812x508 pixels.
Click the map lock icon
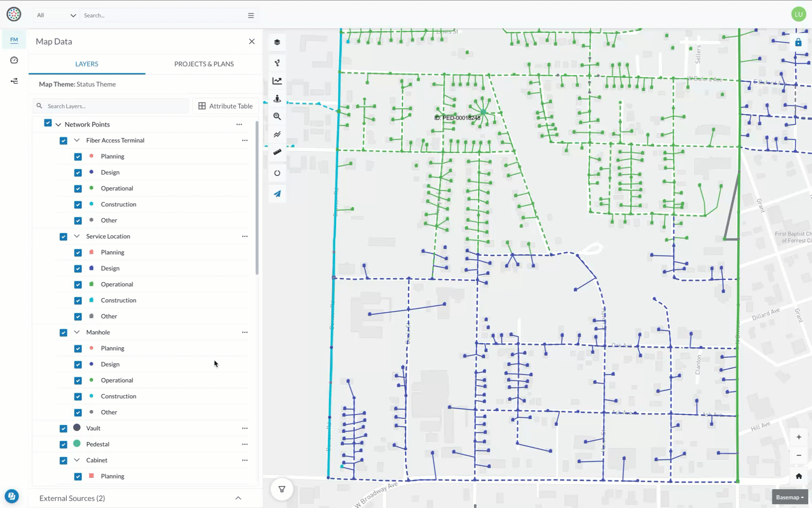(x=798, y=43)
